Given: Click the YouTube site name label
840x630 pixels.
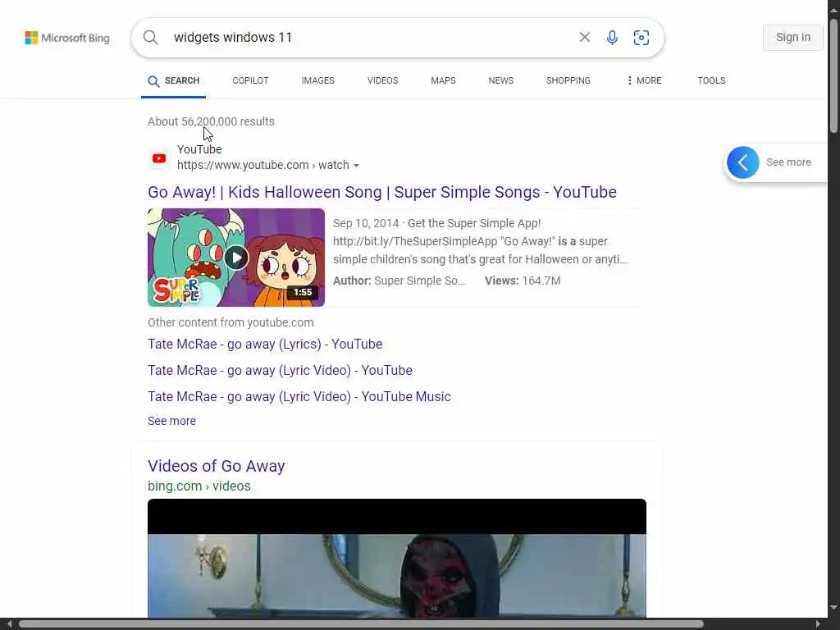Looking at the screenshot, I should tap(199, 149).
